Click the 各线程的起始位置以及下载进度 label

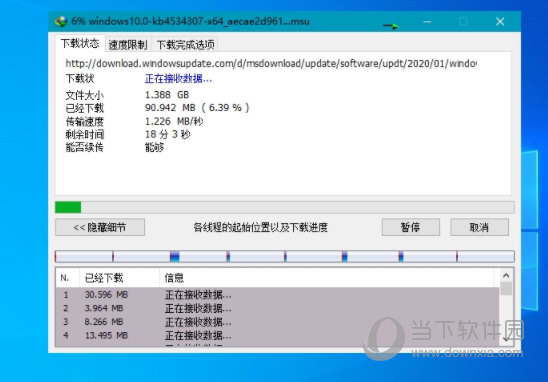pyautogui.click(x=261, y=228)
